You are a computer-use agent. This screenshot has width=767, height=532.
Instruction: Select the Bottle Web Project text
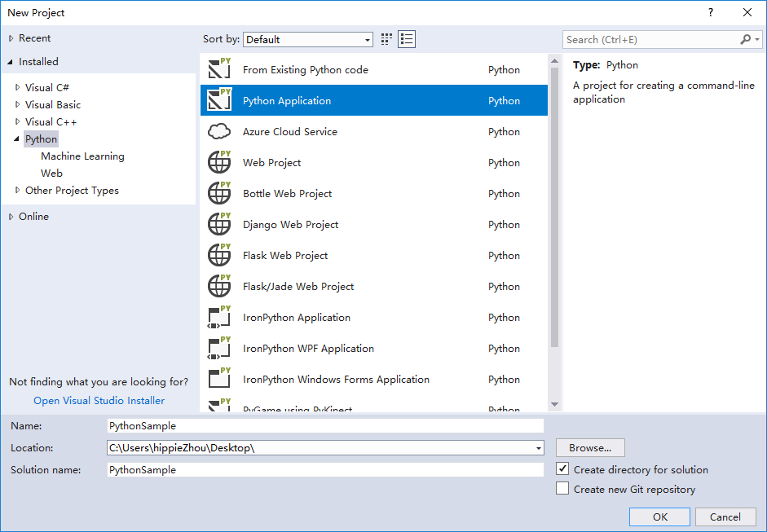(x=287, y=194)
